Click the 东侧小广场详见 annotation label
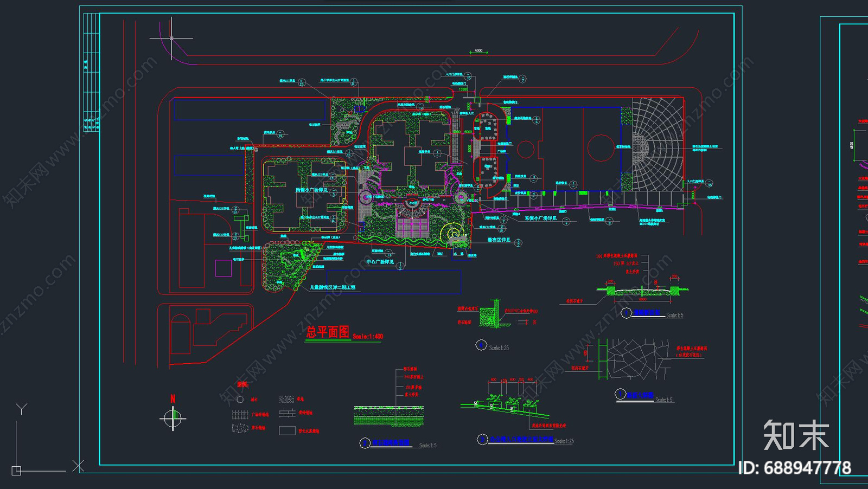Viewport: 868px width, 489px height. click(x=540, y=218)
